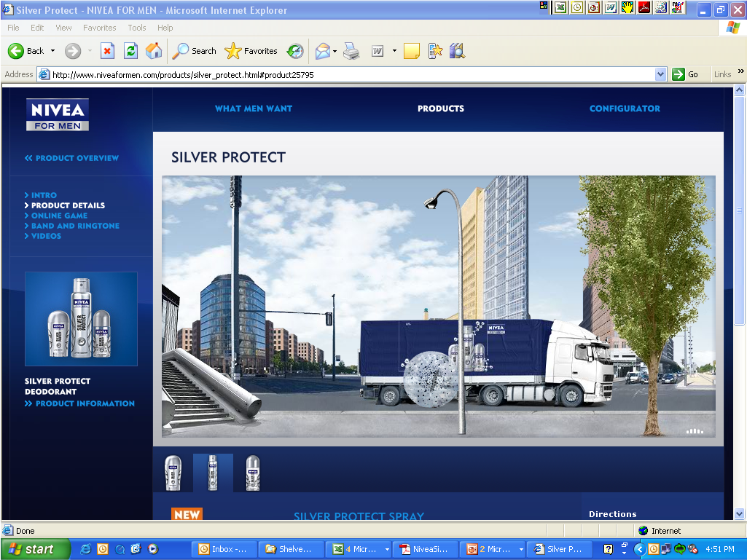
Task: Click the sound level bars in the scene corner
Action: click(x=695, y=431)
